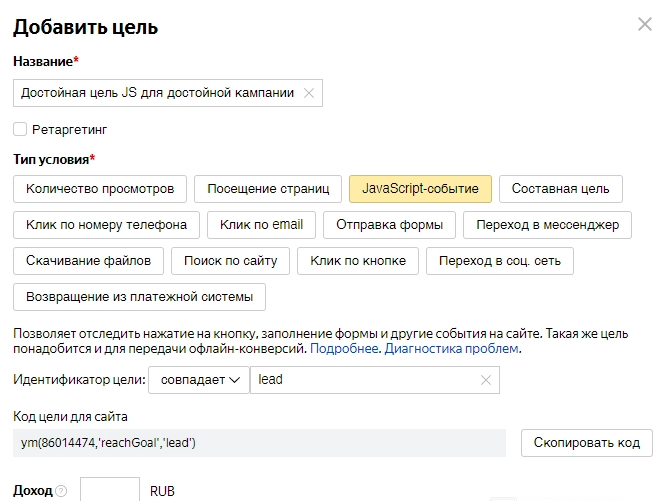
Task: Select Количество просмотров condition type
Action: [100, 188]
